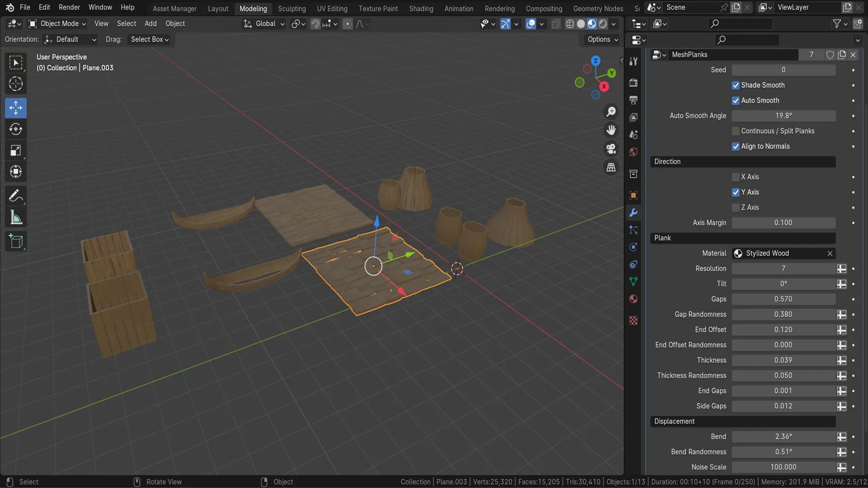Click the Sculpting workspace tab
This screenshot has width=868, height=488.
[292, 8]
